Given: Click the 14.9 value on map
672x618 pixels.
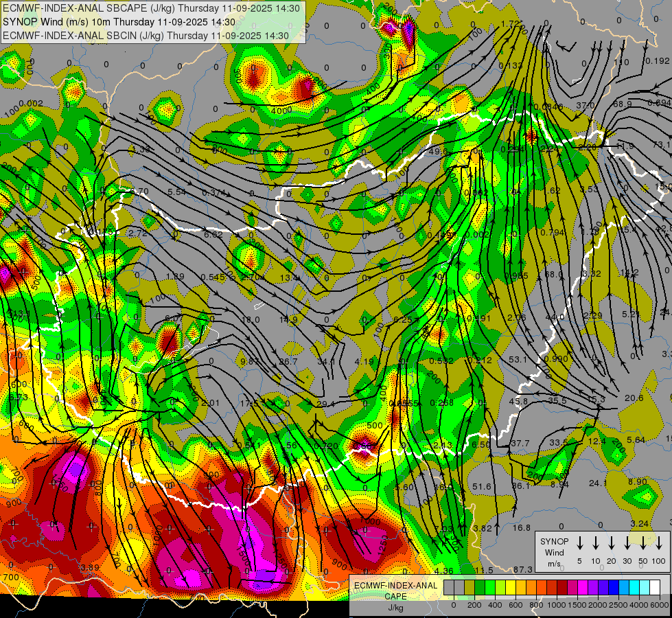Looking at the screenshot, I should [288, 319].
